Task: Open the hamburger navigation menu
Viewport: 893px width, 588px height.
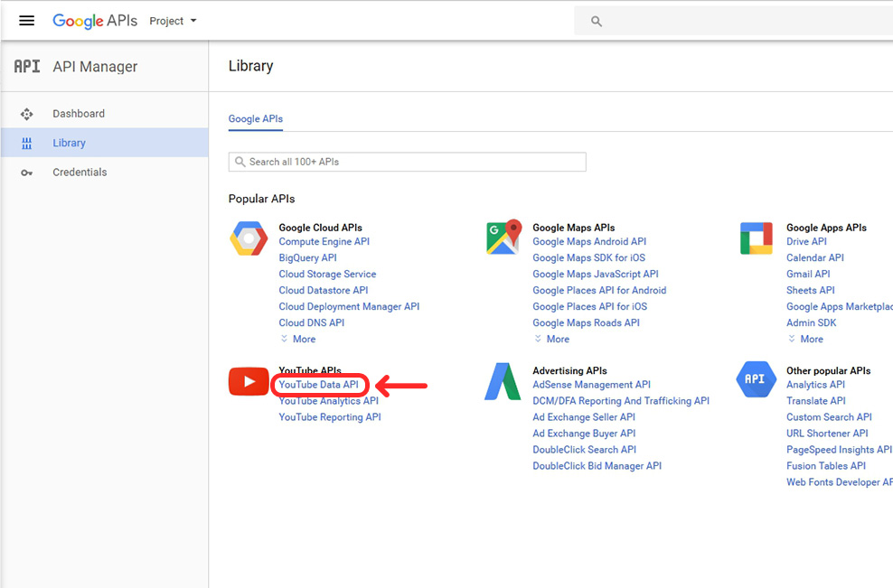Action: pos(27,21)
